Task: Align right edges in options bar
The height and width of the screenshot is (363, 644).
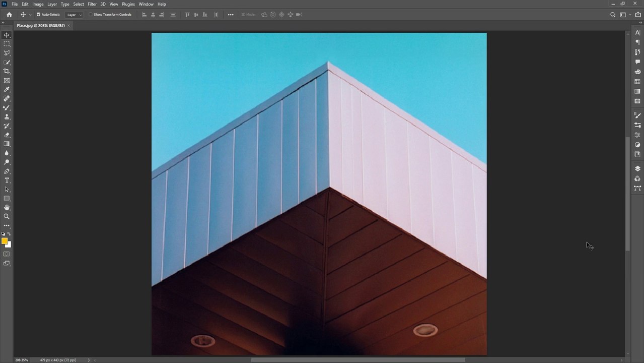Action: tap(162, 15)
